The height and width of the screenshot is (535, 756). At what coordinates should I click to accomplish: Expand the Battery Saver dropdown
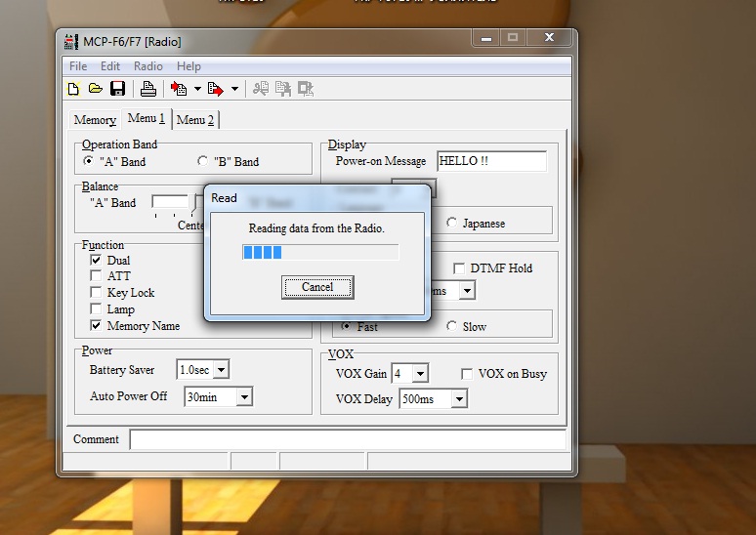[222, 370]
